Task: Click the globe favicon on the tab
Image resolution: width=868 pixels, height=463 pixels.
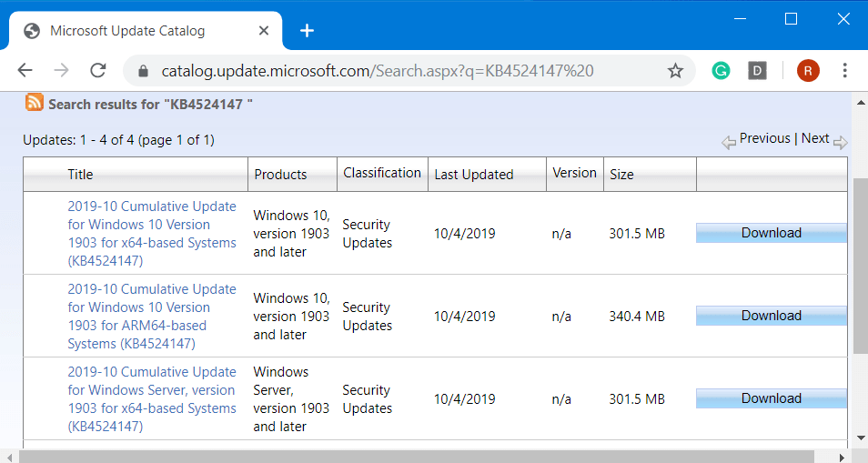Action: [x=32, y=31]
